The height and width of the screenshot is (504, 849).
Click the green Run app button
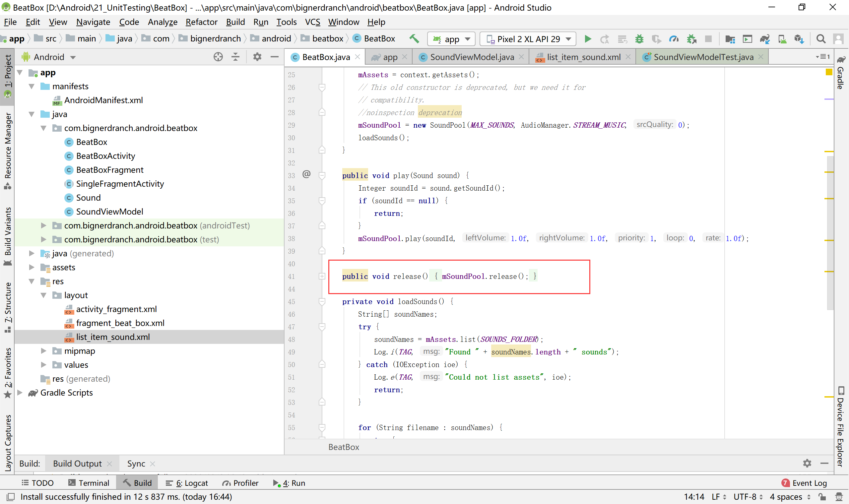click(x=588, y=39)
